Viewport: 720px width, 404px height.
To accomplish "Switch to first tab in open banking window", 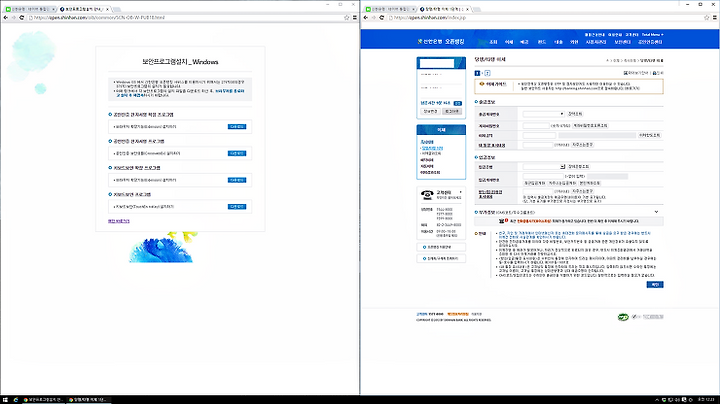I will 390,9.
